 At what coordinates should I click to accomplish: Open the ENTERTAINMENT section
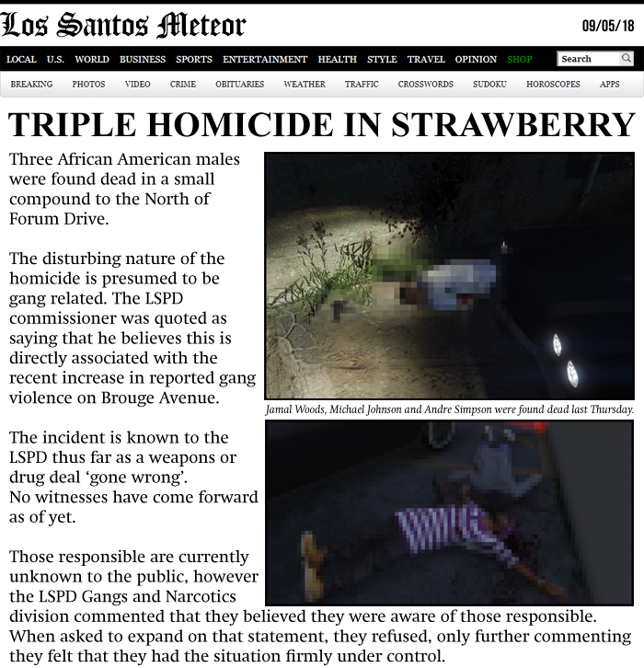pyautogui.click(x=265, y=59)
